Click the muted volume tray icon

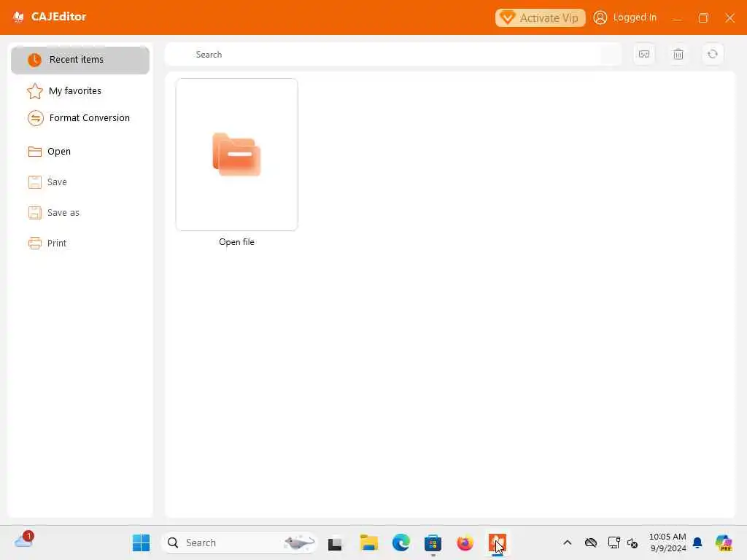(x=632, y=542)
